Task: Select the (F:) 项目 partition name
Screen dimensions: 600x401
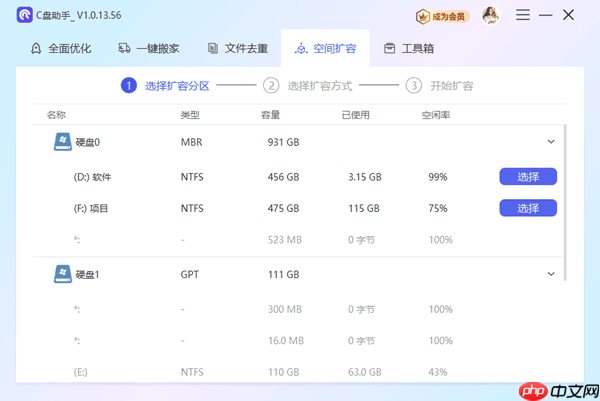Action: click(x=91, y=209)
